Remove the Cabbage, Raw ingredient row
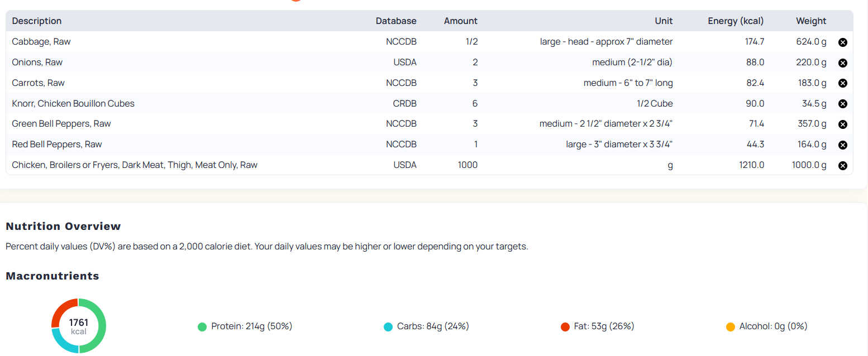The image size is (868, 356). (x=843, y=42)
